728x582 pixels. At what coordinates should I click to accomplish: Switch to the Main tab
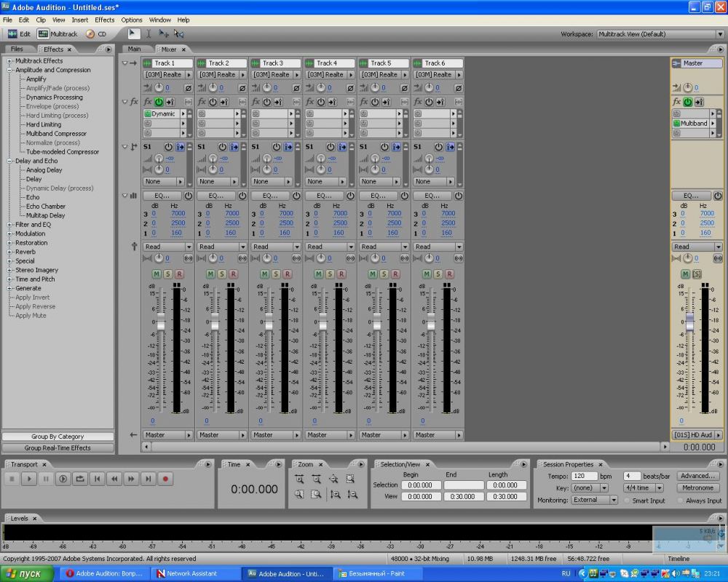(x=134, y=49)
